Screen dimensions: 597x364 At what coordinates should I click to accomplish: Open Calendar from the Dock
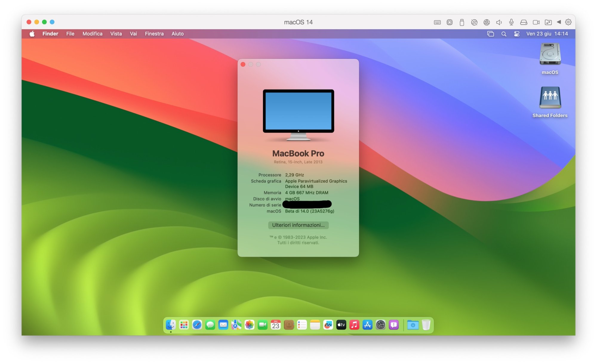point(276,325)
